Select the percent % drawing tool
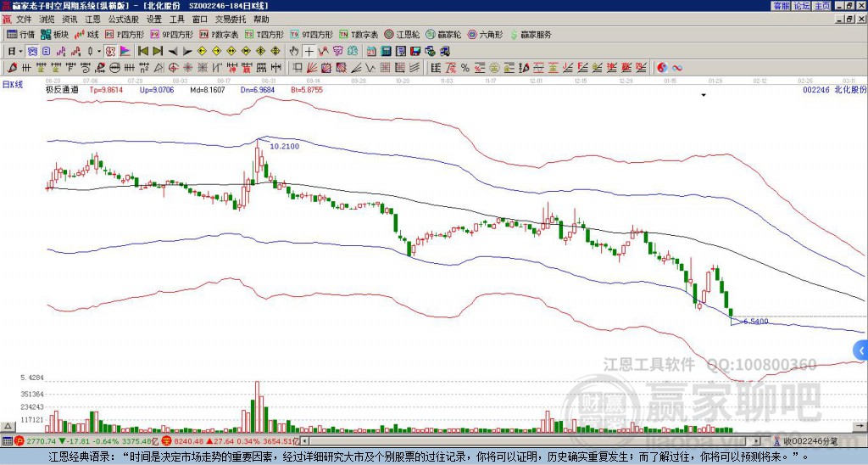This screenshot has width=868, height=465. pyautogui.click(x=465, y=68)
